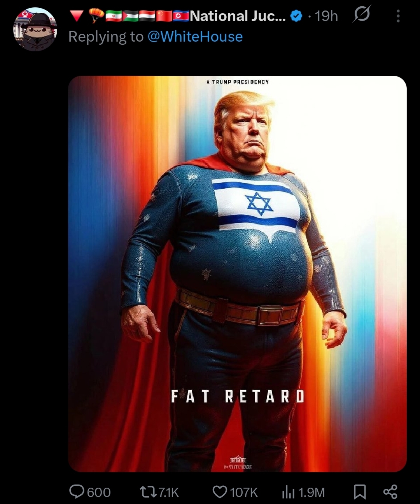
Task: Click the 7.1K repost count
Action: 168,493
